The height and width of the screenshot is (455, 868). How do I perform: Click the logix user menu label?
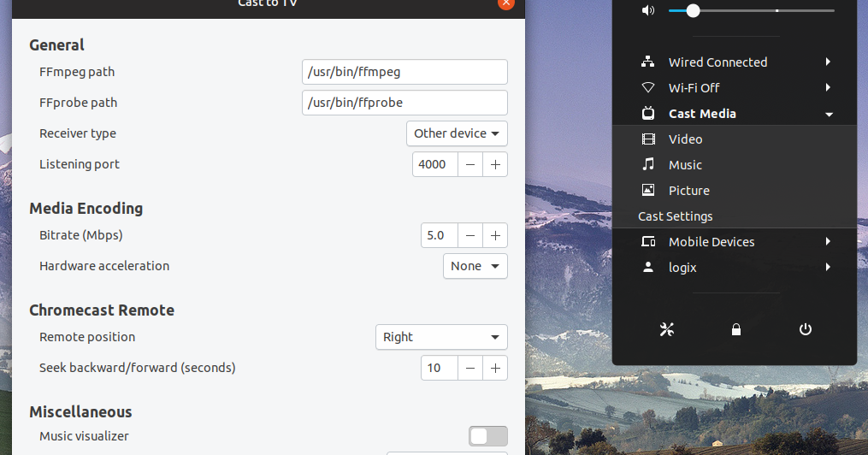(x=682, y=268)
